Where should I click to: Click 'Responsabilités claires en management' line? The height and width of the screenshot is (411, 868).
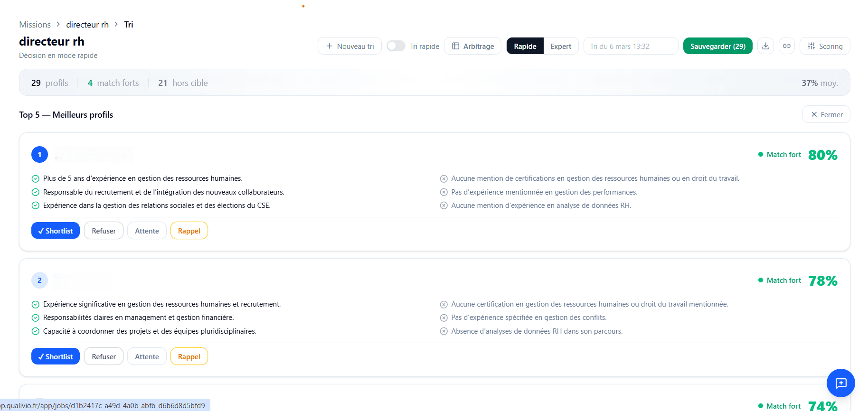(x=139, y=318)
